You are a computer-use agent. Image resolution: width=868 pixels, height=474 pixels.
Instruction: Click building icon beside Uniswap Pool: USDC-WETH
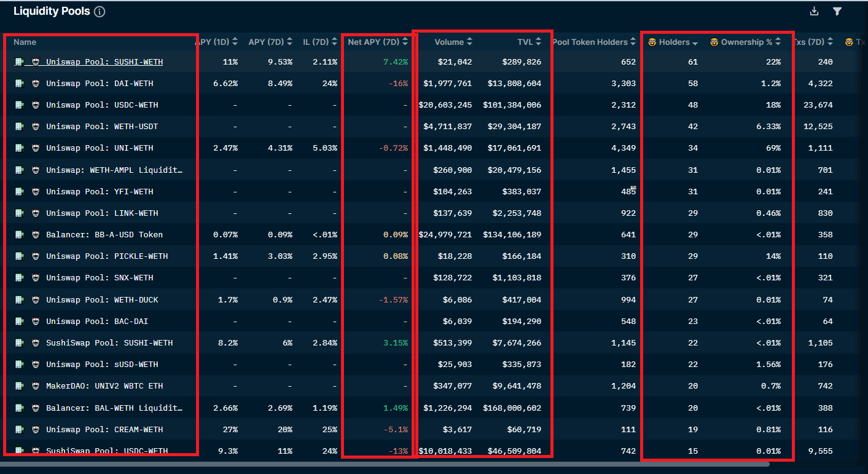[x=20, y=105]
